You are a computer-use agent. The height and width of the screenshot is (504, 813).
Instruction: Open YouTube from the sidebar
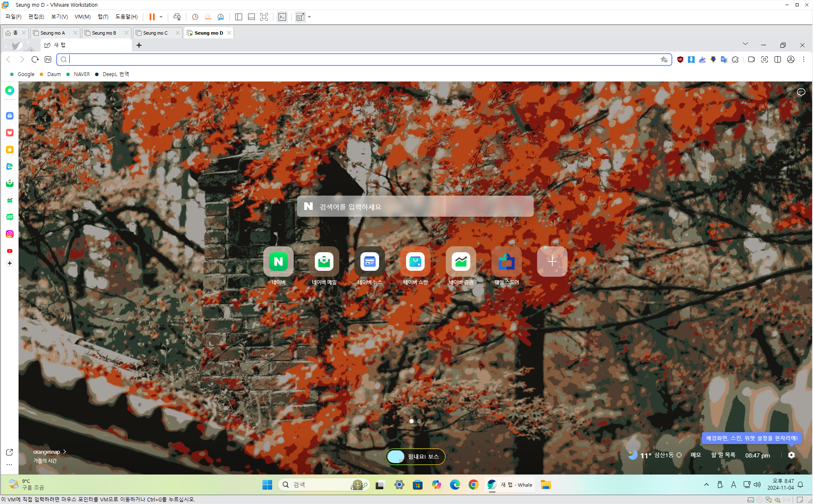(x=10, y=251)
